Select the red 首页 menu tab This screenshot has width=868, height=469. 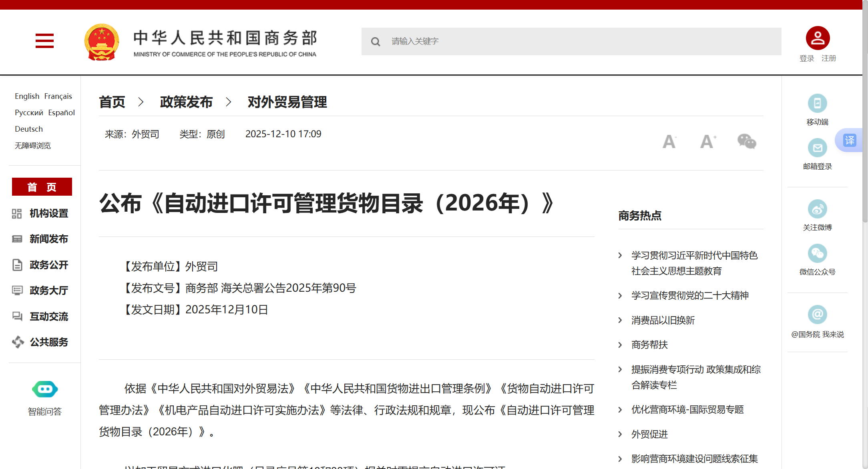[x=42, y=187]
